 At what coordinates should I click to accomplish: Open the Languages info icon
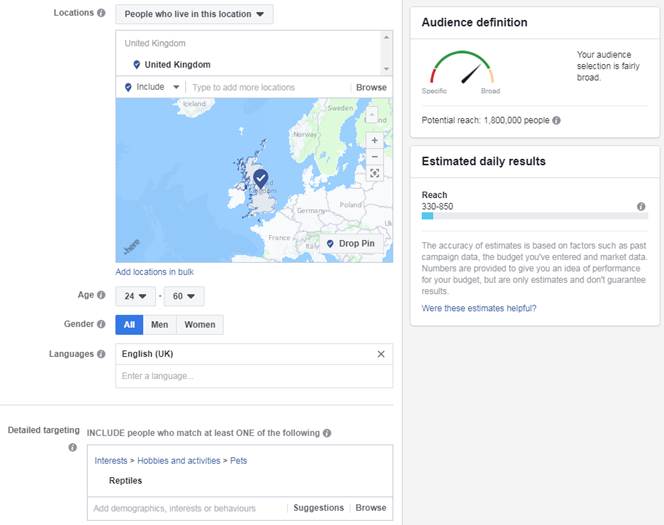[101, 354]
